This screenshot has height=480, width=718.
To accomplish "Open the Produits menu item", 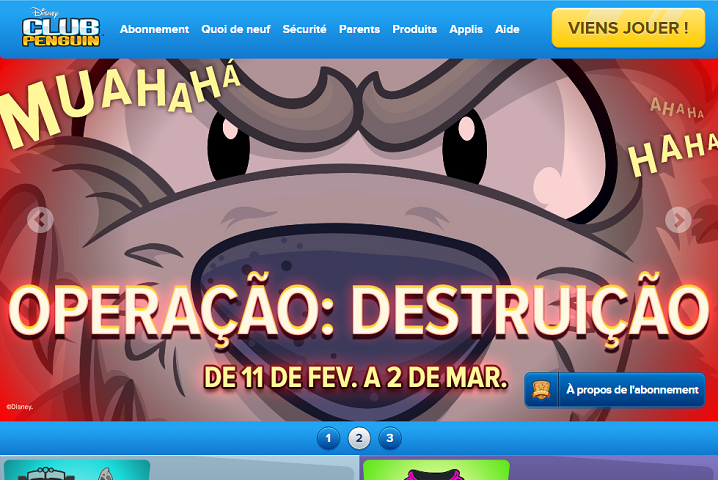I will [x=414, y=29].
